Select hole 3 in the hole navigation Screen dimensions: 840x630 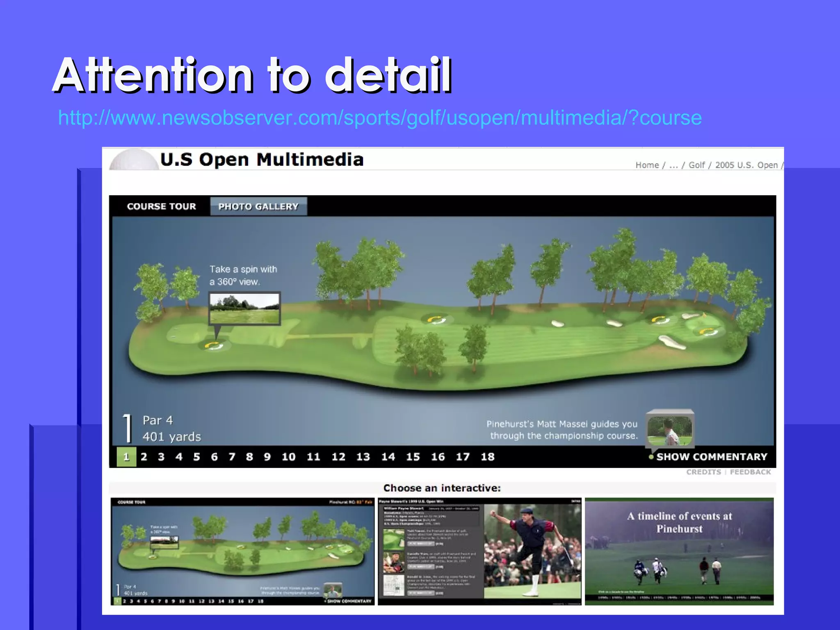[161, 457]
